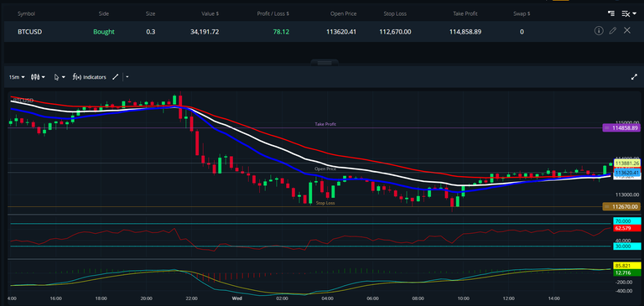Screen dimensions: 644x306
Task: Sort by Stop Loss column header
Action: [x=395, y=13]
